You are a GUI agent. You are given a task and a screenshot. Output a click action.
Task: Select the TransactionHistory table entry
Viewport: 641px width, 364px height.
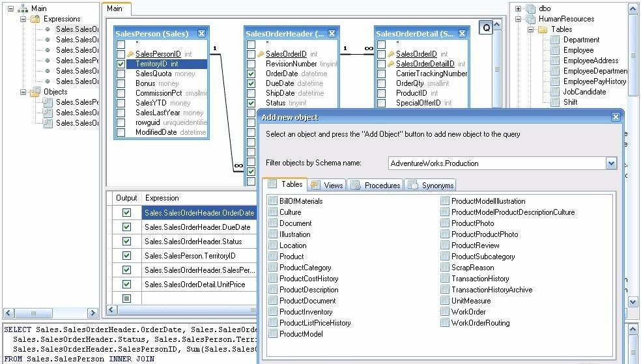click(480, 279)
